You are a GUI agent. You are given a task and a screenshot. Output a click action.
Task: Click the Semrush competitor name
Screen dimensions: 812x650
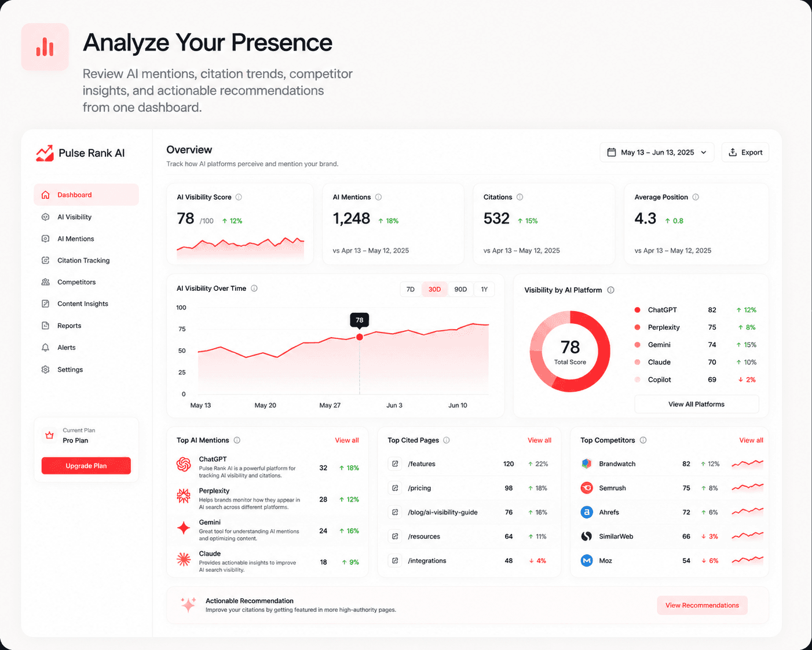pos(612,488)
